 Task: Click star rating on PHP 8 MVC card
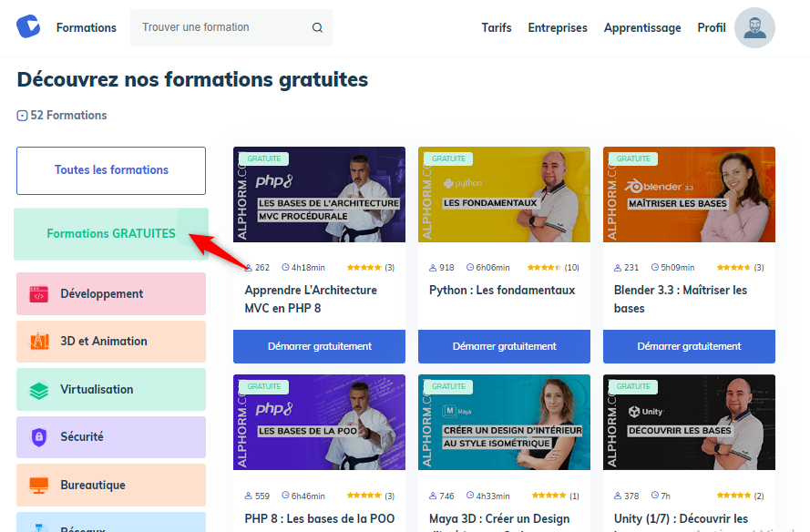[x=364, y=268]
